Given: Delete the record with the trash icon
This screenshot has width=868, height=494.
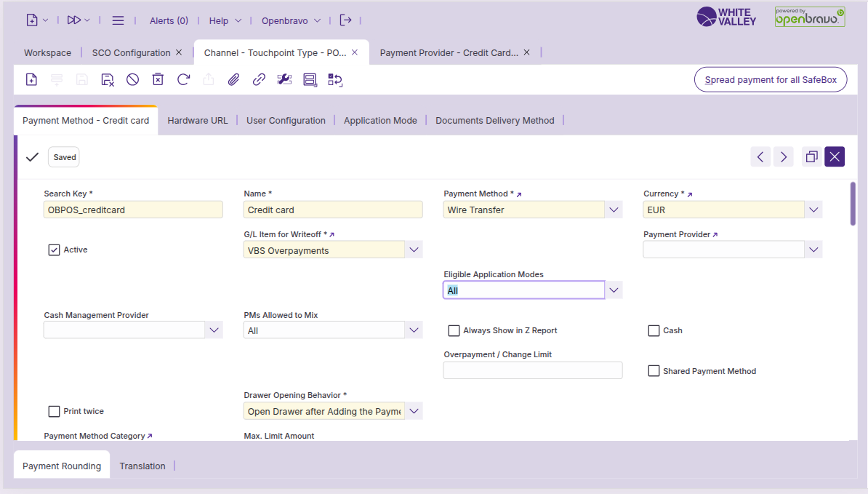Looking at the screenshot, I should pyautogui.click(x=158, y=80).
